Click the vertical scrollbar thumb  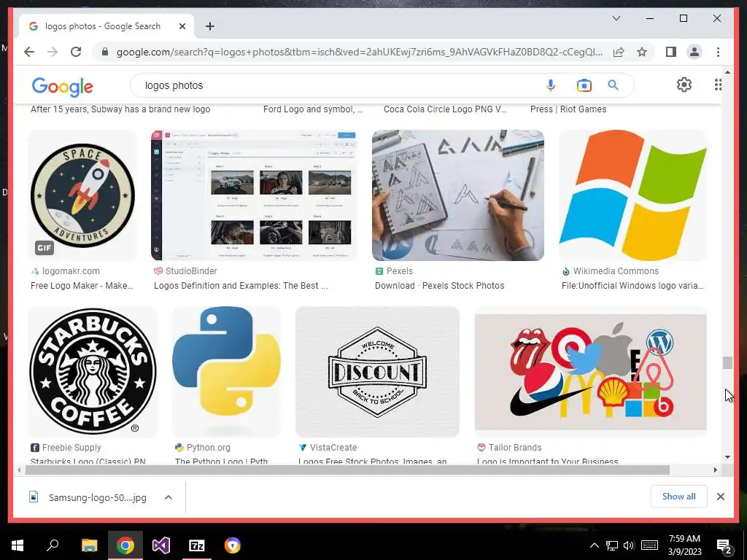[x=727, y=362]
